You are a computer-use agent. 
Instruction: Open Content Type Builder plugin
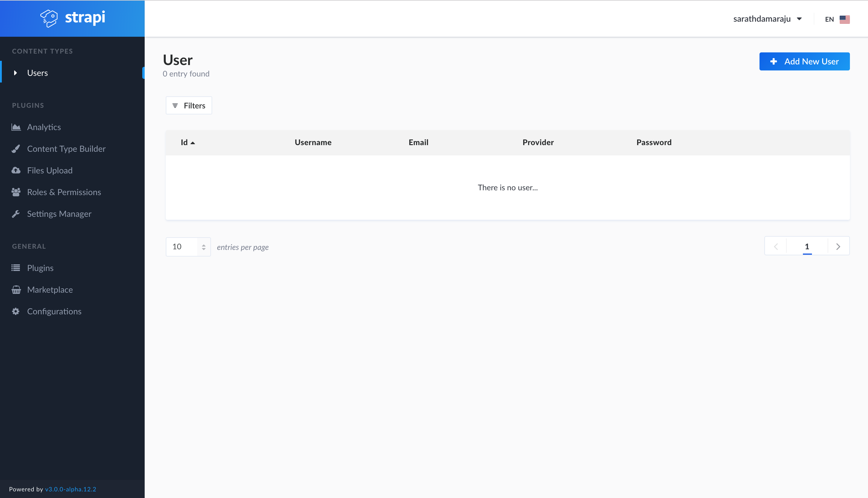coord(66,148)
